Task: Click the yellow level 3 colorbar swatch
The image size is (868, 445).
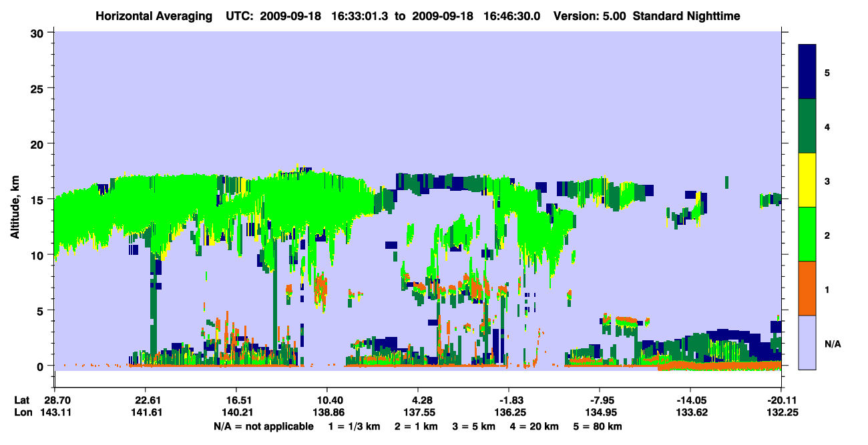Action: click(807, 180)
